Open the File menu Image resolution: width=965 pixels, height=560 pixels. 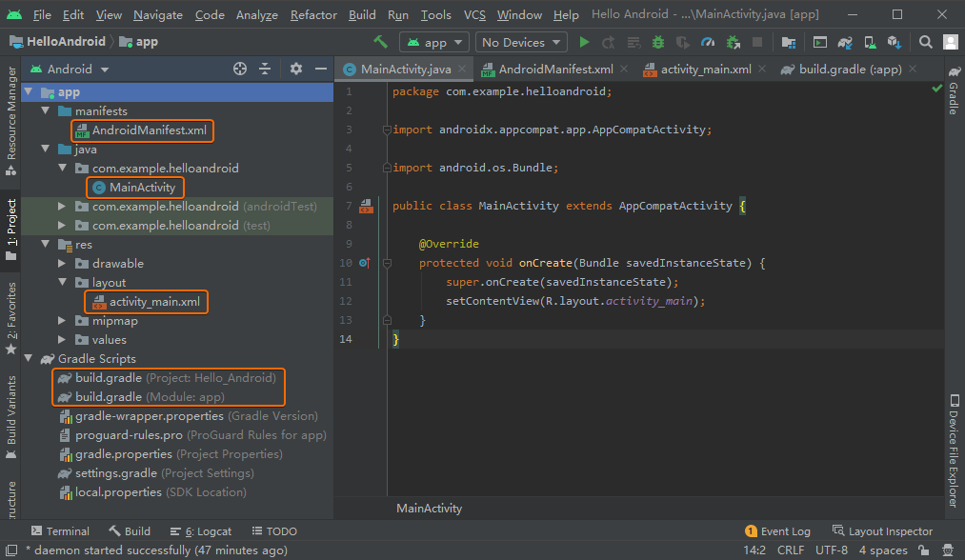(x=42, y=15)
